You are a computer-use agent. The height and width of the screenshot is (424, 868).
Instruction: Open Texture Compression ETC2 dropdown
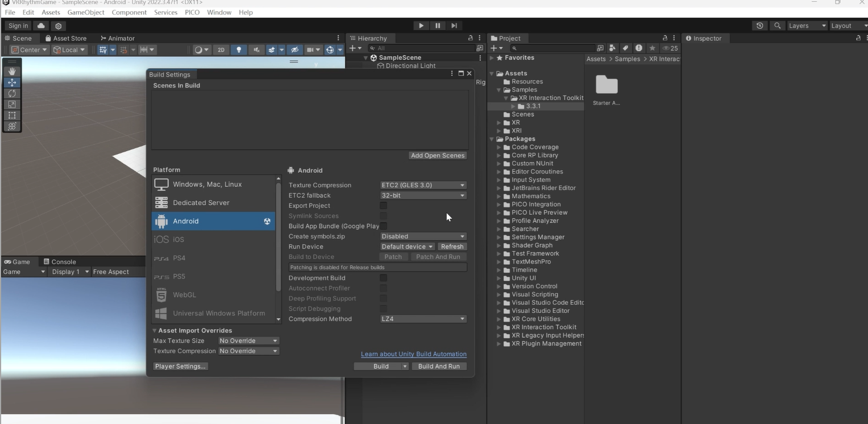[423, 185]
